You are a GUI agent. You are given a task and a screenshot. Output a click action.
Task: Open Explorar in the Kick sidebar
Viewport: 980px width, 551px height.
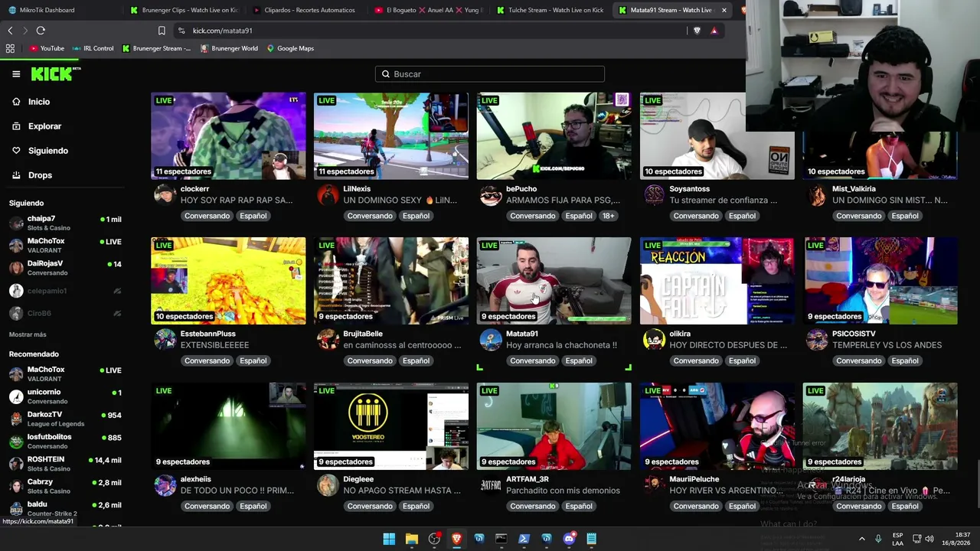[x=44, y=126]
